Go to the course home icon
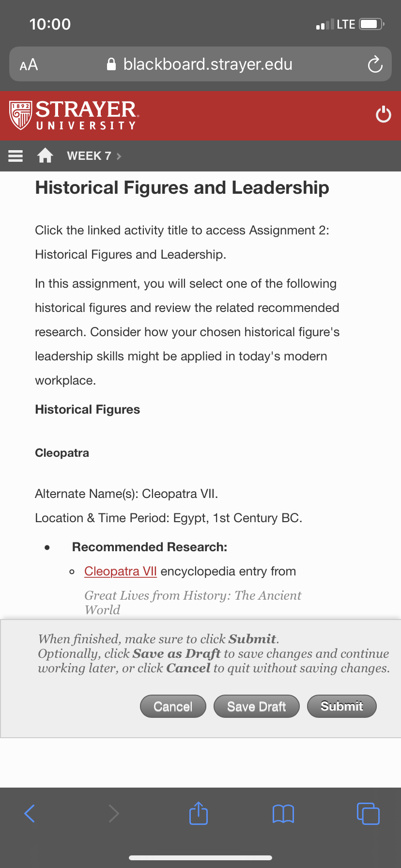 pyautogui.click(x=45, y=155)
